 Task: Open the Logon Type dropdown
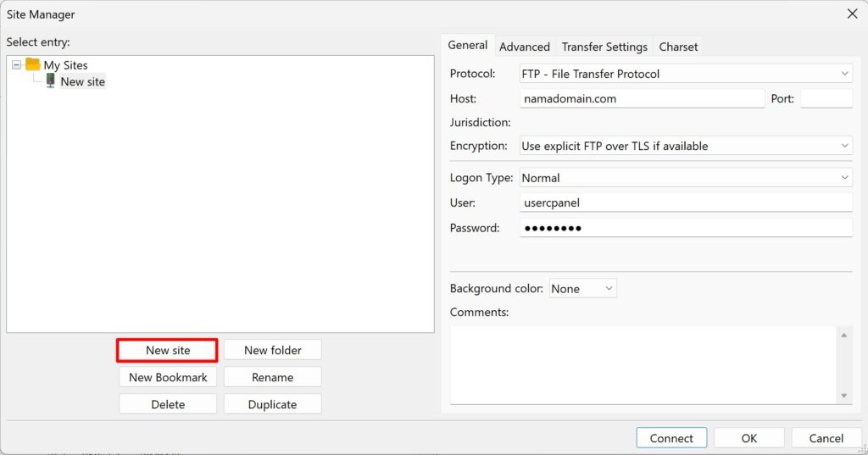tap(686, 178)
